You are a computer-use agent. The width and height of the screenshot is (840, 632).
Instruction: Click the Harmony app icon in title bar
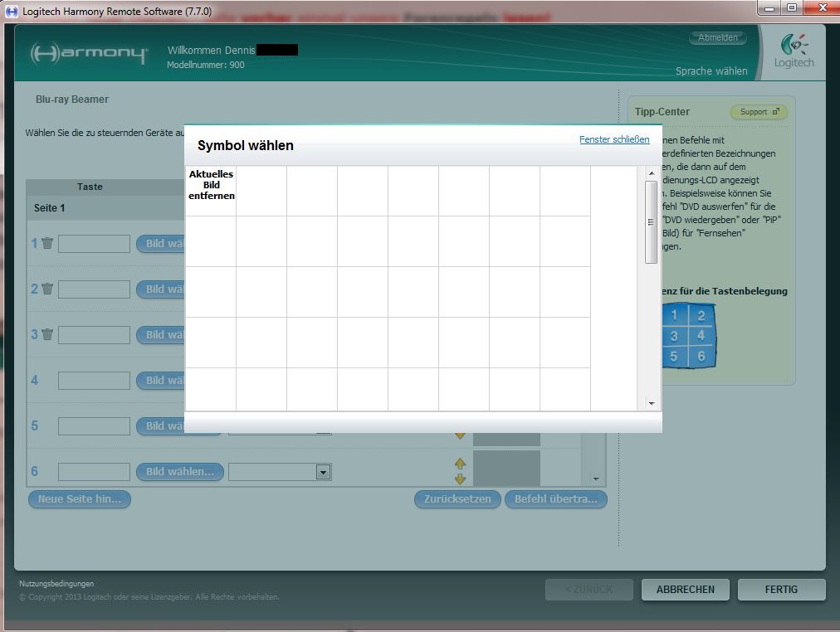pyautogui.click(x=11, y=11)
